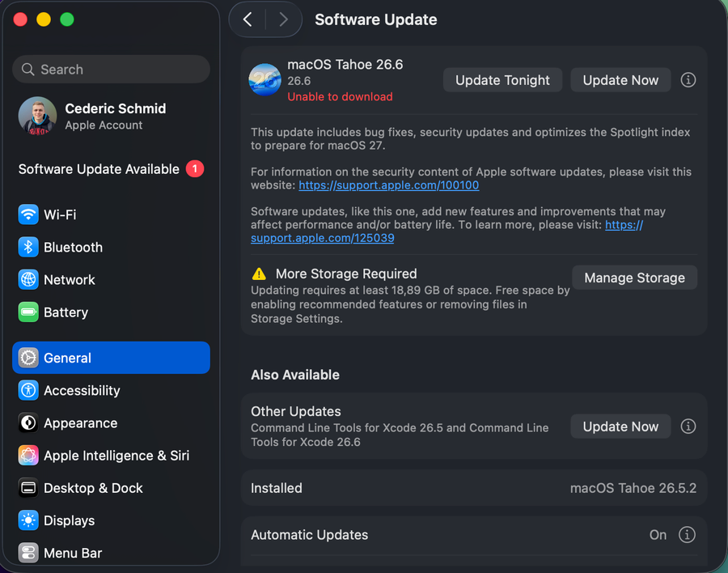Open the Battery icon in sidebar
The height and width of the screenshot is (573, 728).
tap(28, 312)
